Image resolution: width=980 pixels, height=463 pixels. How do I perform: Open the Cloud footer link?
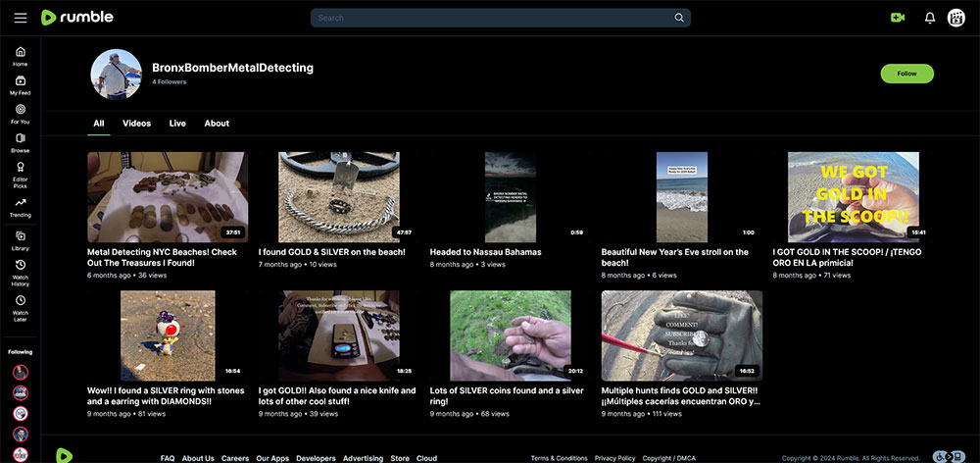[x=427, y=459]
